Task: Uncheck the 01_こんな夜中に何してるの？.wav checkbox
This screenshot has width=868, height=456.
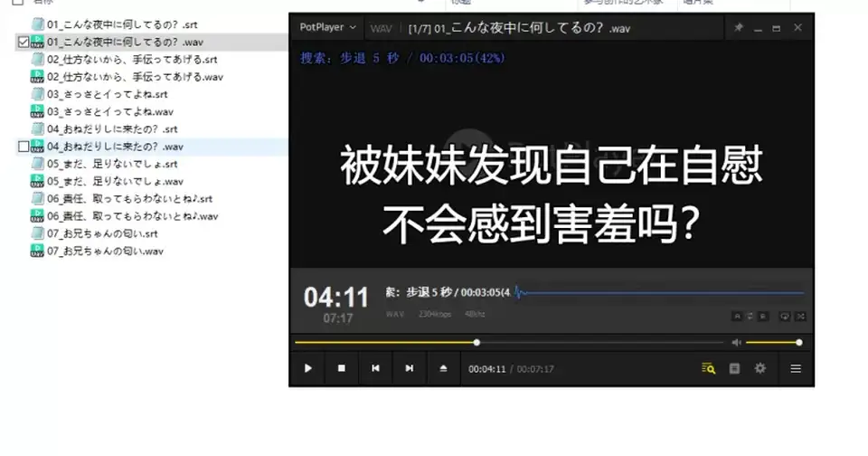Action: (x=24, y=43)
